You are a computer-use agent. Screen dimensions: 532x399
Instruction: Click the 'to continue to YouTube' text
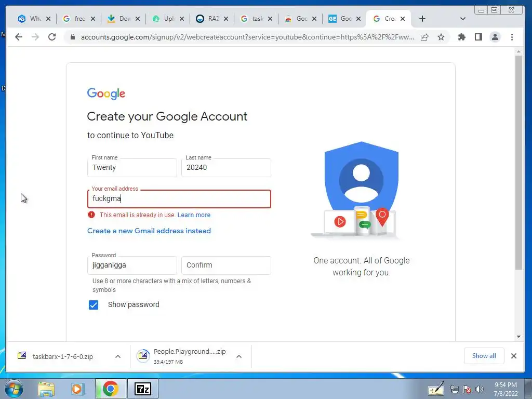(x=130, y=136)
